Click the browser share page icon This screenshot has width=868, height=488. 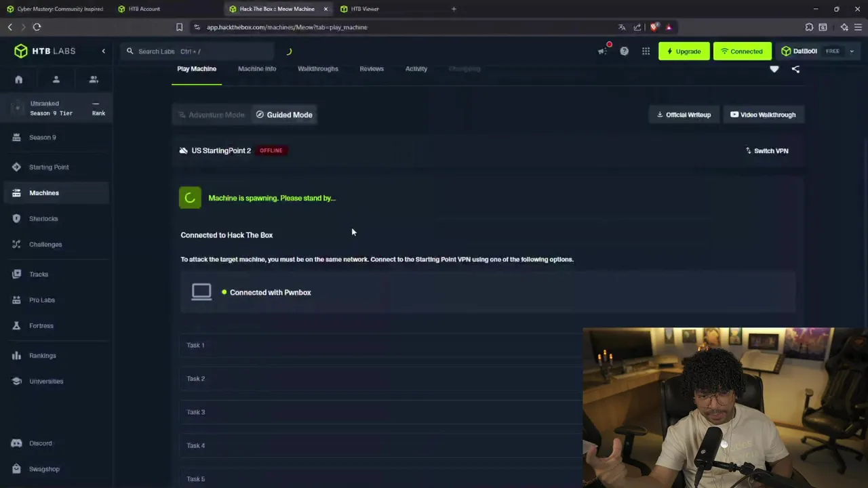tap(637, 27)
